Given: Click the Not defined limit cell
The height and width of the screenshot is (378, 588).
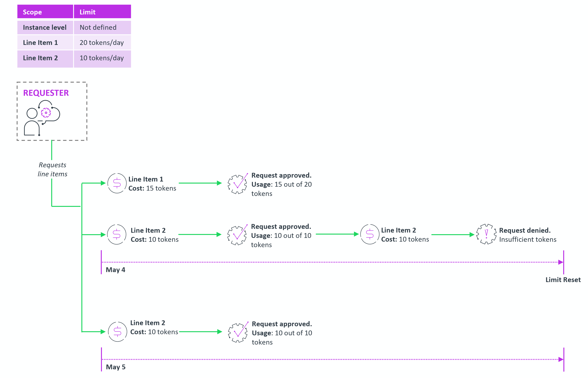Looking at the screenshot, I should coord(102,27).
